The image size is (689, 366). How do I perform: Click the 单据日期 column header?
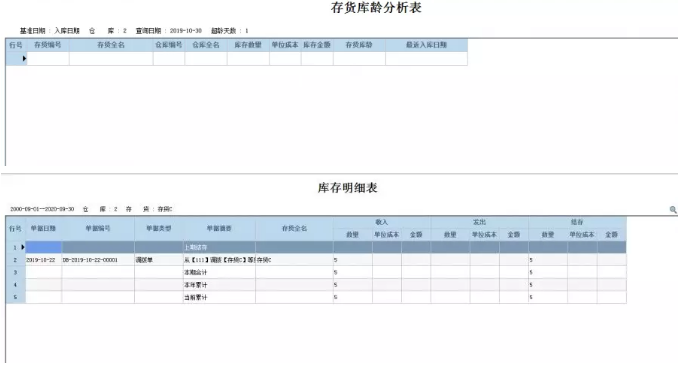[x=43, y=228]
